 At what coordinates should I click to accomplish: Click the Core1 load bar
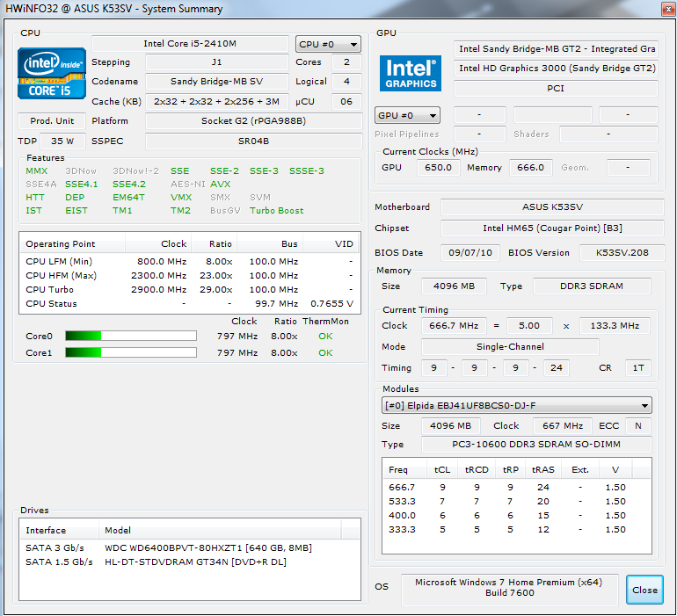point(131,352)
